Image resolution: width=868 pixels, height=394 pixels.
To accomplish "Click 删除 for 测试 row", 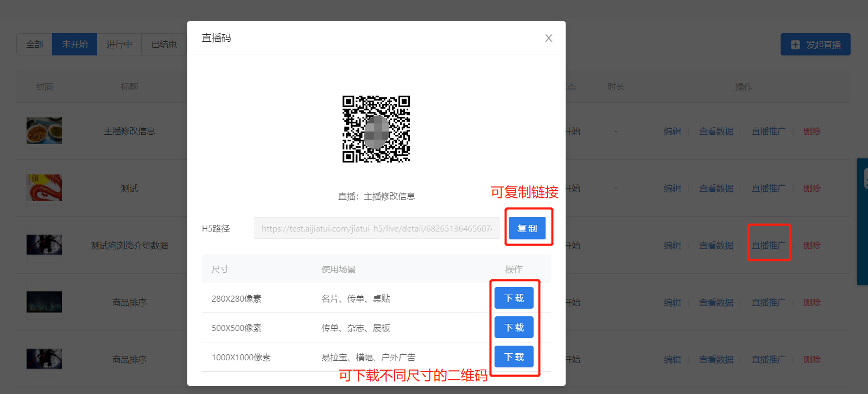I will (x=812, y=188).
